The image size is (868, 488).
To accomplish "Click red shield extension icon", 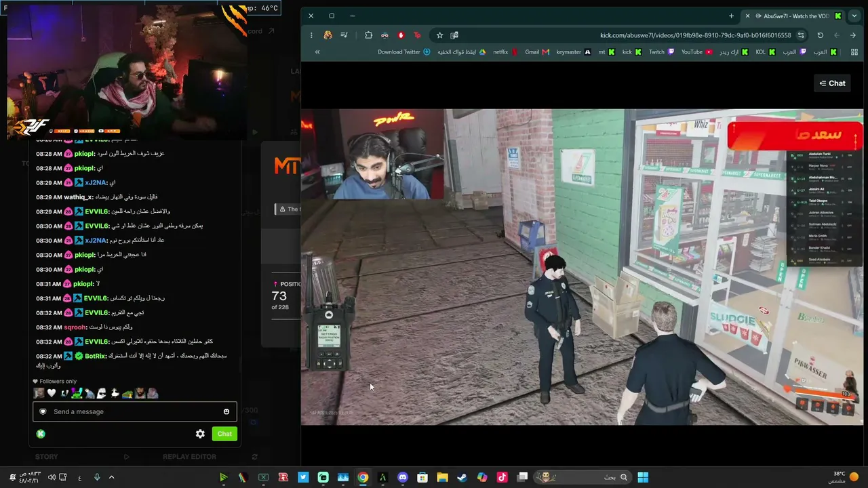I will [401, 35].
